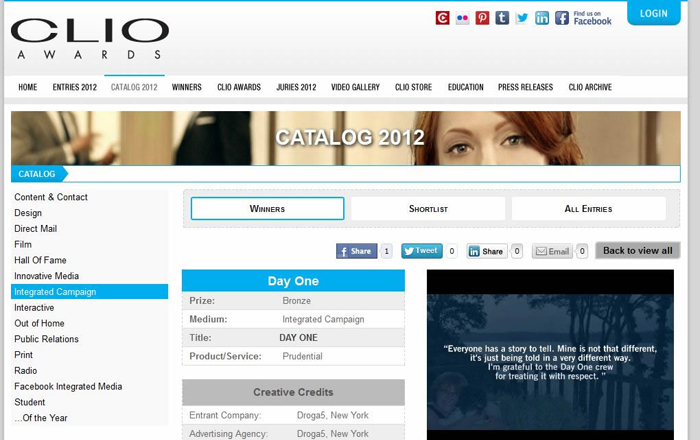Select Student category in sidebar

click(30, 402)
